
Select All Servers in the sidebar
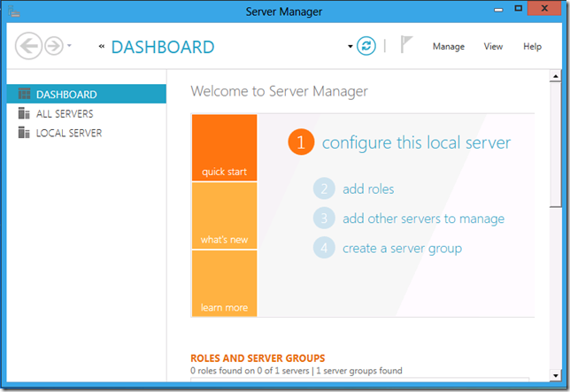(x=87, y=114)
